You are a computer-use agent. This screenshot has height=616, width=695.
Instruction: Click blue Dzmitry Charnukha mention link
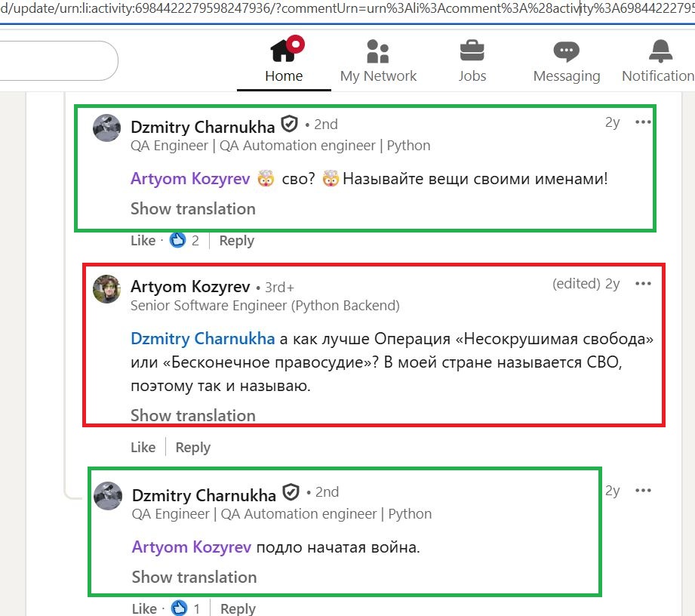[x=203, y=338]
